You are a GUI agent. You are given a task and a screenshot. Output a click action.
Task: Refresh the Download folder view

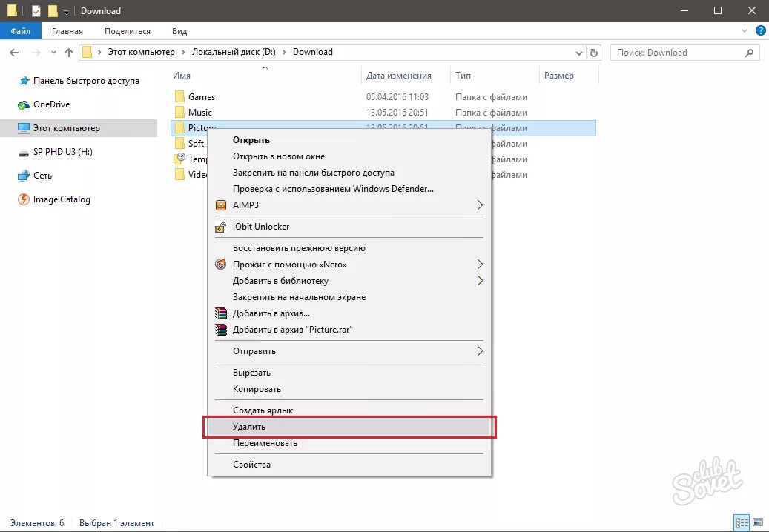click(594, 53)
